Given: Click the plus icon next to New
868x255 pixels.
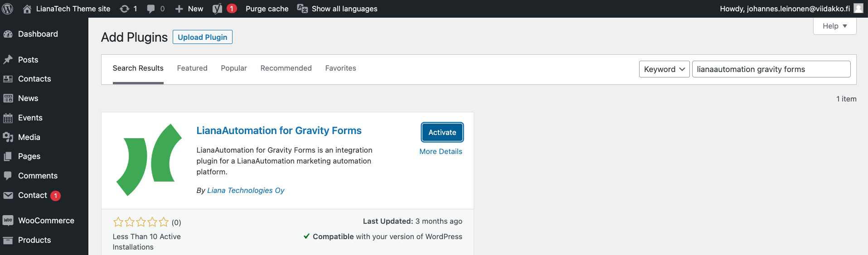Looking at the screenshot, I should [x=179, y=9].
